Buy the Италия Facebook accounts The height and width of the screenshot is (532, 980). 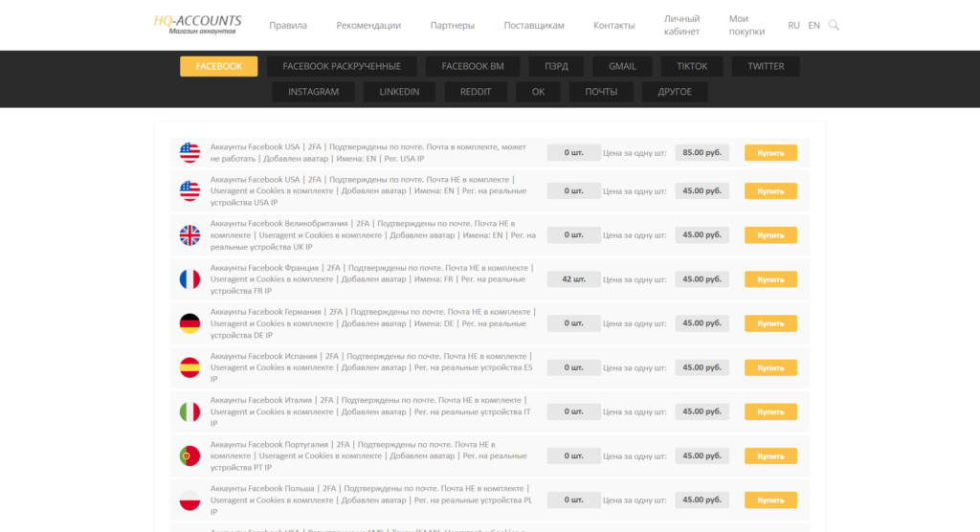coord(770,411)
